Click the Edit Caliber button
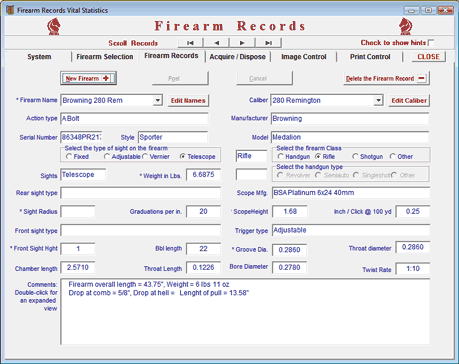Screen dimensions: 459x364 [409, 100]
